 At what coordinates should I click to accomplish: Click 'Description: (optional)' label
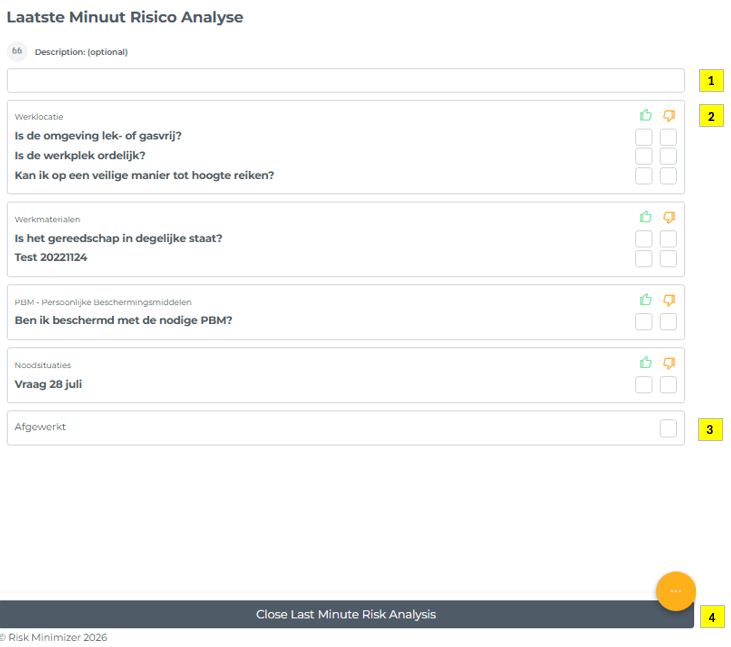81,52
